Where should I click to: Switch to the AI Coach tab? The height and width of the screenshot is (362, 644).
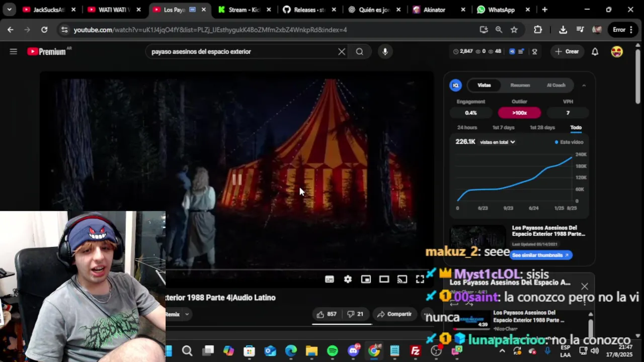(556, 85)
